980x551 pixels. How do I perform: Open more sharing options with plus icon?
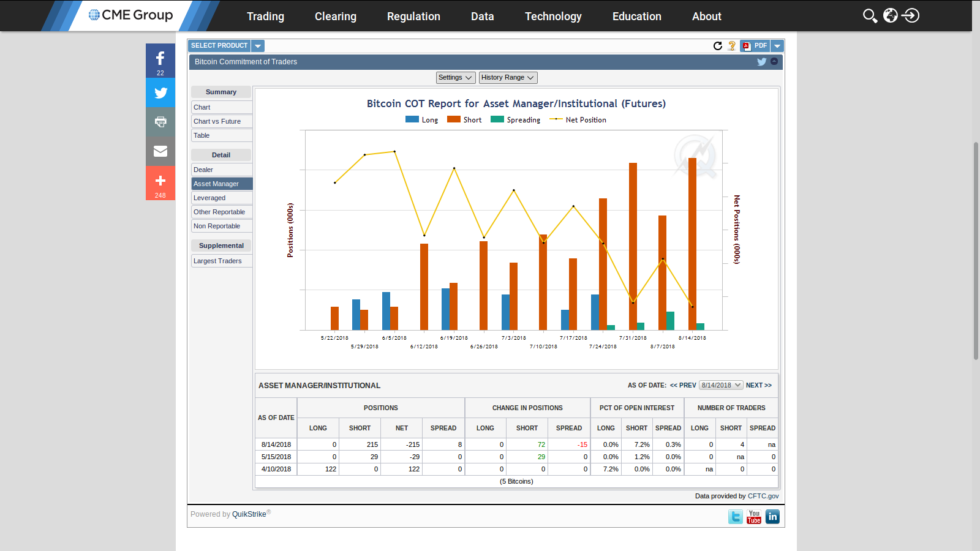coord(160,183)
